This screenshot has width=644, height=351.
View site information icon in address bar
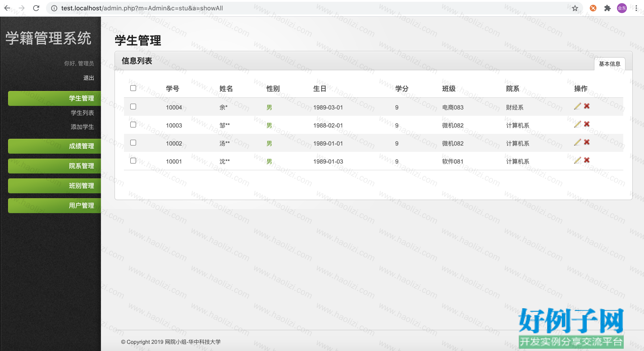pyautogui.click(x=54, y=8)
